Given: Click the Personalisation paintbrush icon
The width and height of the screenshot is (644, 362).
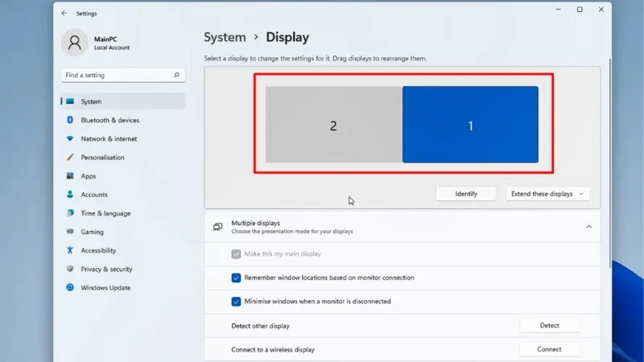Looking at the screenshot, I should point(70,158).
